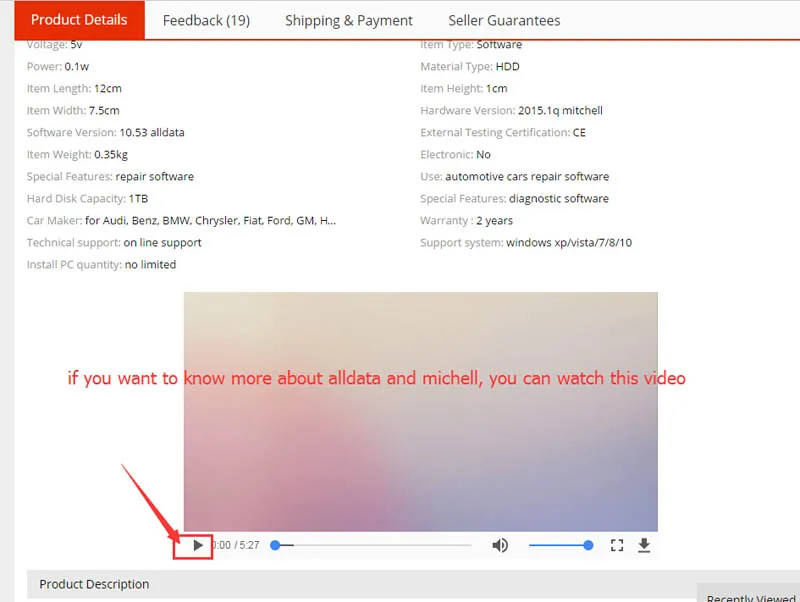The width and height of the screenshot is (800, 602).
Task: Open the Shipping & Payment tab
Action: (x=348, y=20)
